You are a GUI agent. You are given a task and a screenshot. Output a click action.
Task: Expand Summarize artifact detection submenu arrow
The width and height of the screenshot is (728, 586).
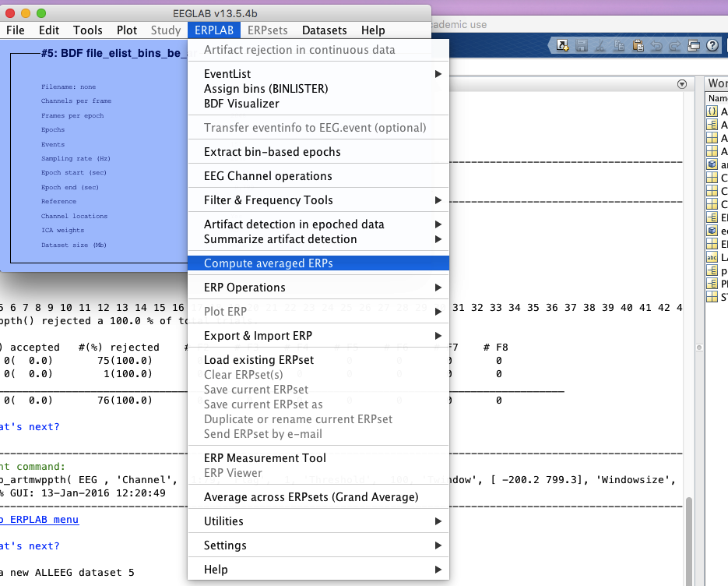(x=438, y=239)
